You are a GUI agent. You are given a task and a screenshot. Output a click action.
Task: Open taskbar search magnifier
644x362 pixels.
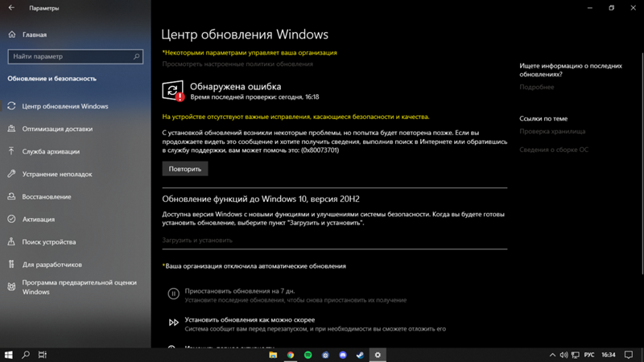[x=26, y=355]
